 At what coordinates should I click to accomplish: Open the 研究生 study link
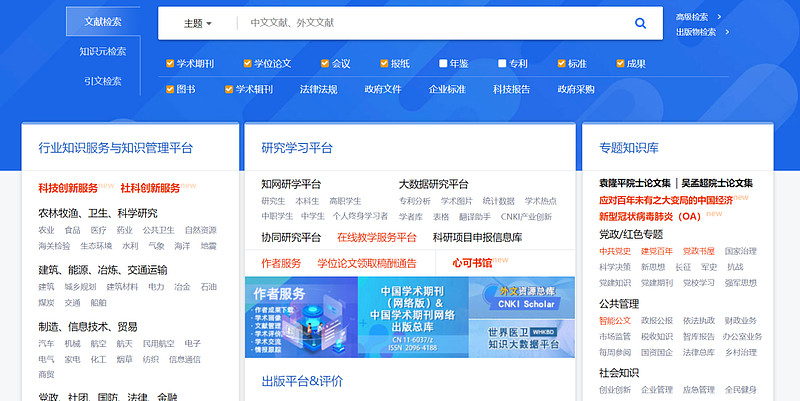point(273,201)
